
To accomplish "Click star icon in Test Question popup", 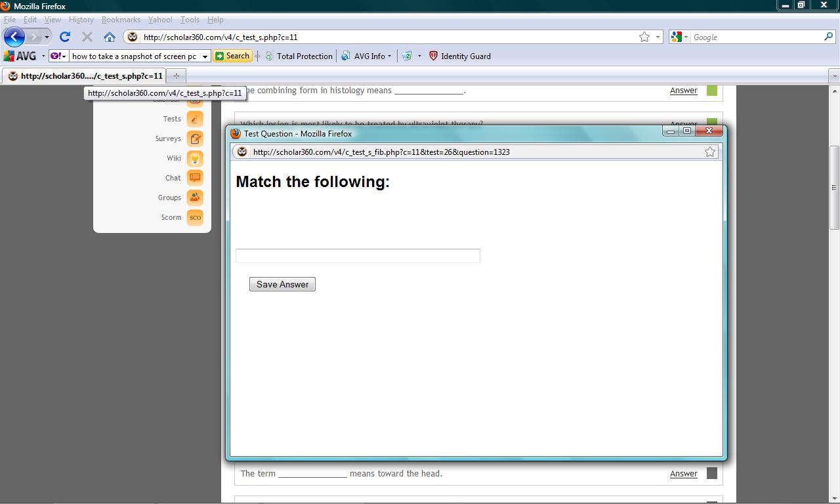I will [709, 152].
